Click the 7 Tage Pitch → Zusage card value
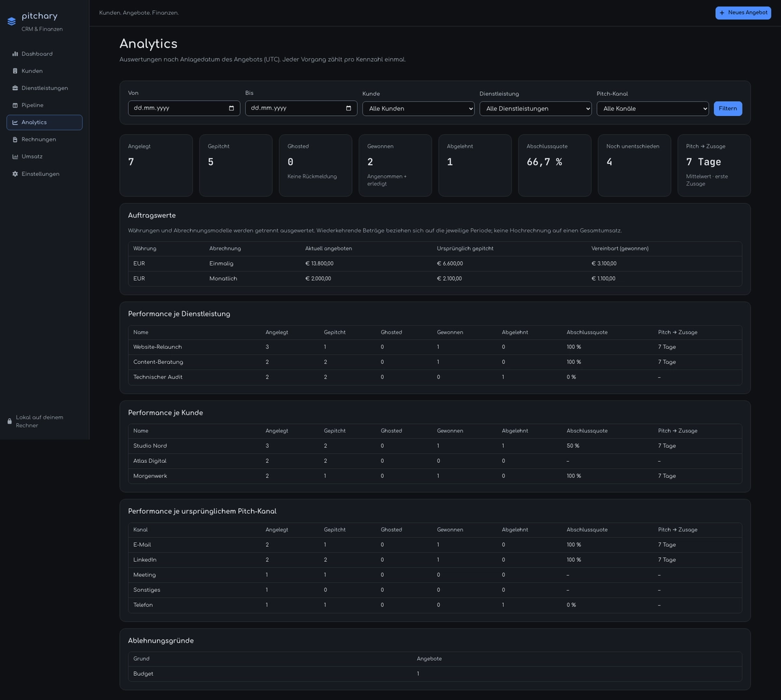Screen dimensions: 781x700 704,161
